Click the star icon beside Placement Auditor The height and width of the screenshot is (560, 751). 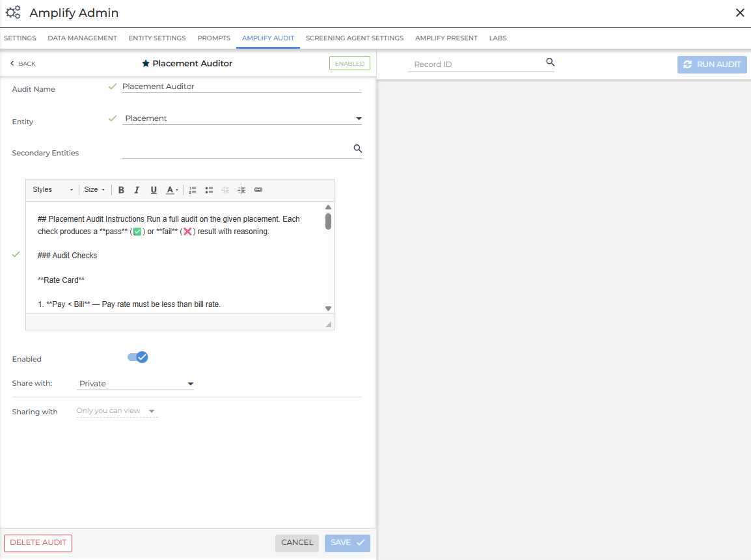click(x=146, y=63)
